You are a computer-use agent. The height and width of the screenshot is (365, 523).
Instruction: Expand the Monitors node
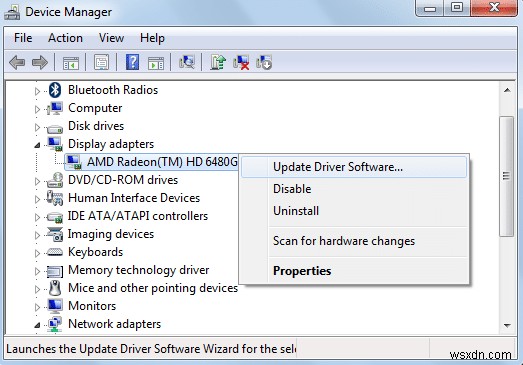37,307
